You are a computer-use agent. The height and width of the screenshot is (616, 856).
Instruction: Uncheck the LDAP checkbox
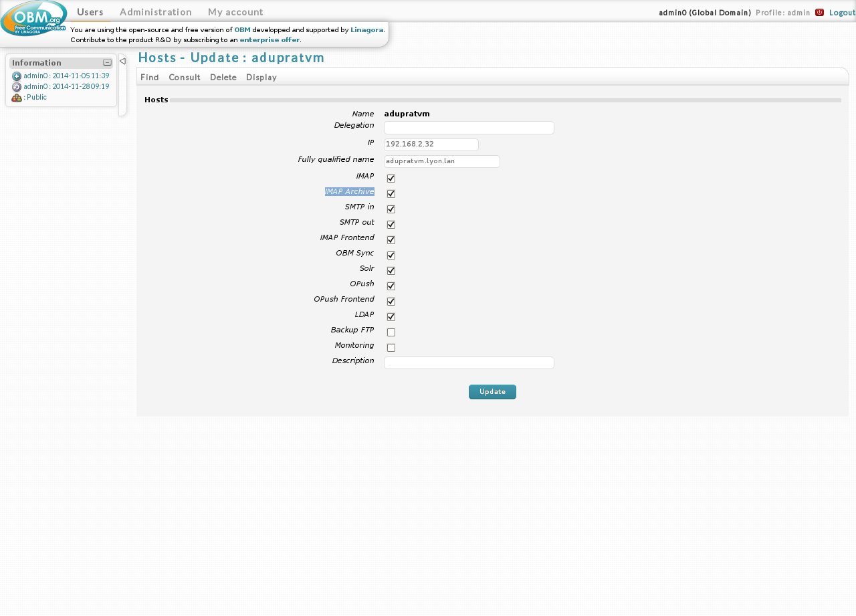click(x=391, y=317)
